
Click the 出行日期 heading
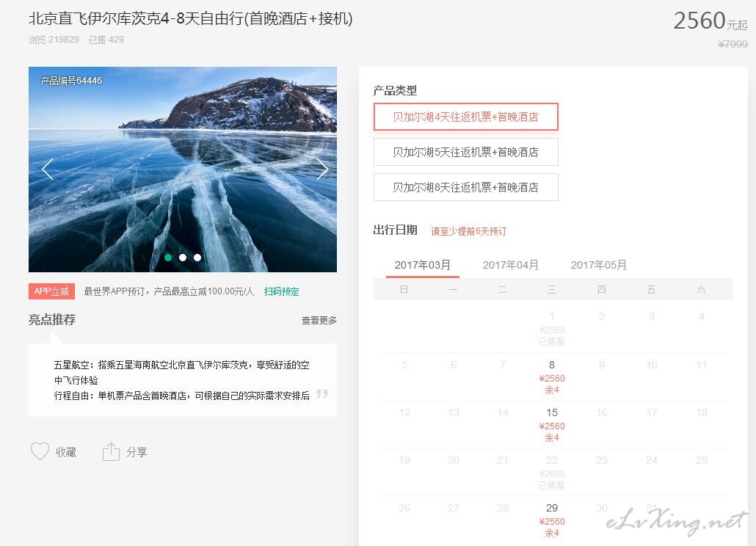395,230
